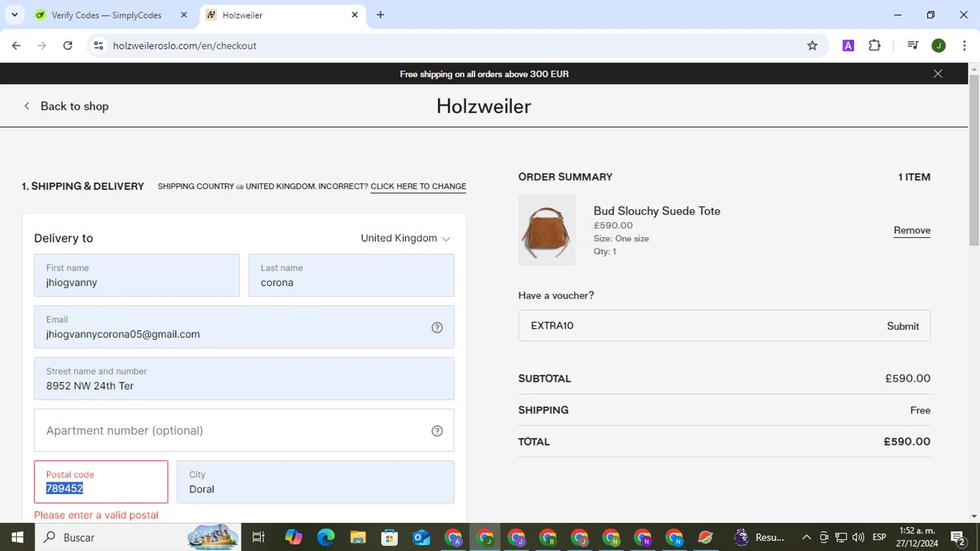980x551 pixels.
Task: Open Microsoft Store from taskbar
Action: pyautogui.click(x=389, y=537)
